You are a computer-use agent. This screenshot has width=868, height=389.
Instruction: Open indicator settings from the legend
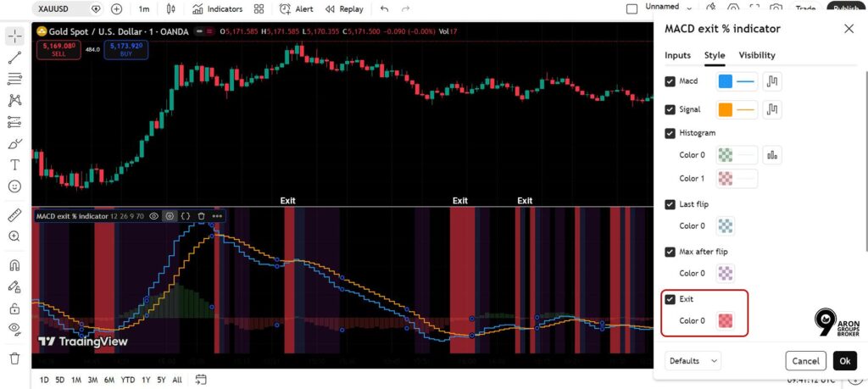click(x=170, y=216)
